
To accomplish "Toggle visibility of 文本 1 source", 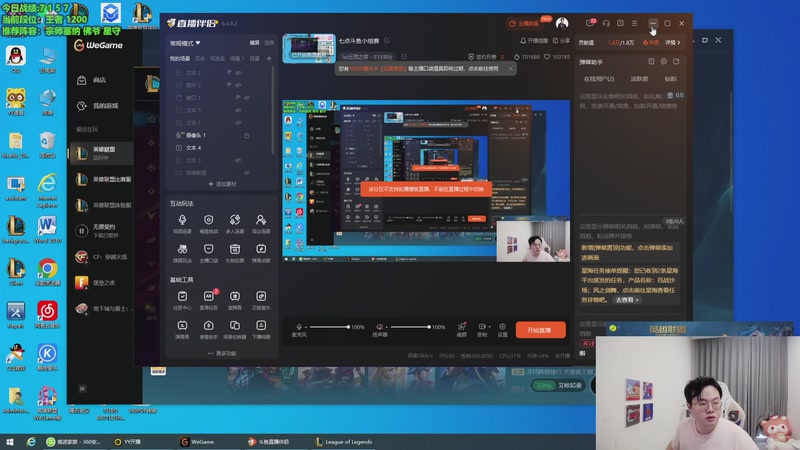I will click(x=238, y=123).
